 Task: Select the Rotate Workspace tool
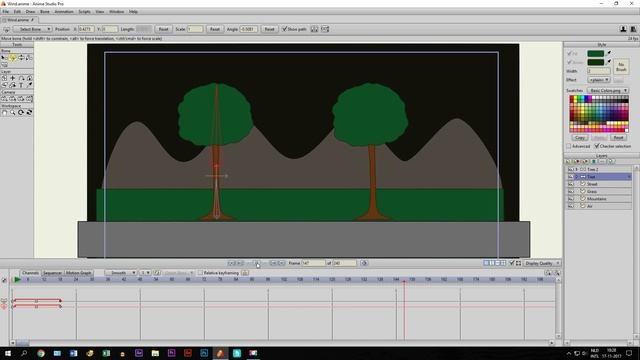pos(21,112)
